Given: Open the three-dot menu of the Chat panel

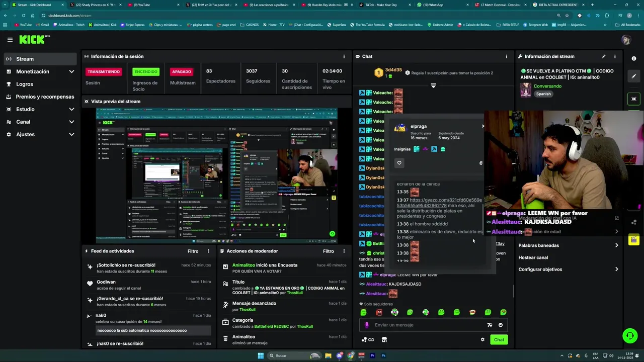Looking at the screenshot, I should coord(506,56).
